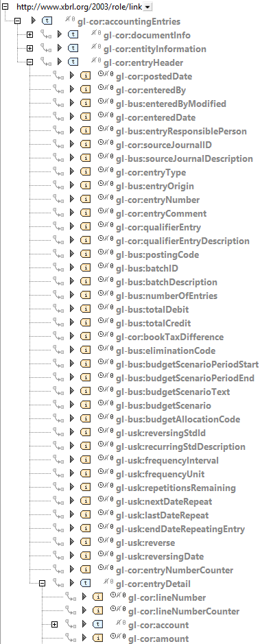The height and width of the screenshot is (644, 273).
Task: Collapse the root role/link tree node
Action: [5, 7]
